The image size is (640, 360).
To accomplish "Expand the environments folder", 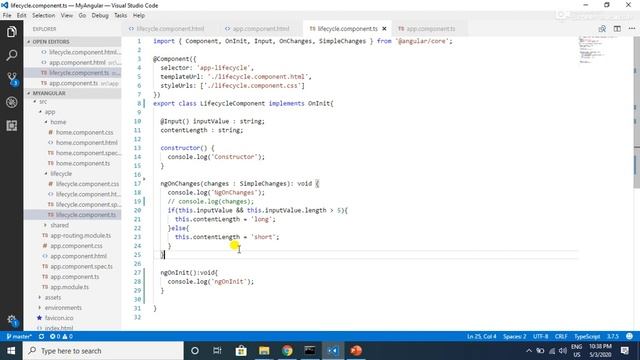I will tap(40, 307).
